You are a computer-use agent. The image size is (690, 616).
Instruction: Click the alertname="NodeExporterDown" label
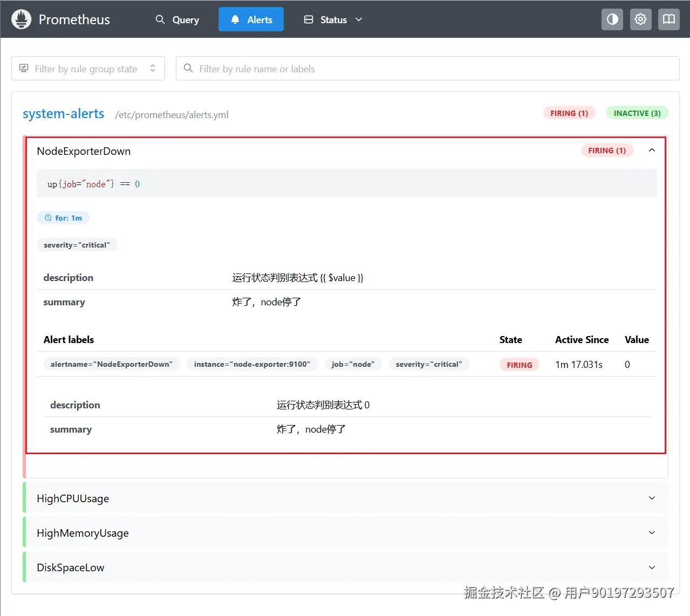tap(112, 364)
